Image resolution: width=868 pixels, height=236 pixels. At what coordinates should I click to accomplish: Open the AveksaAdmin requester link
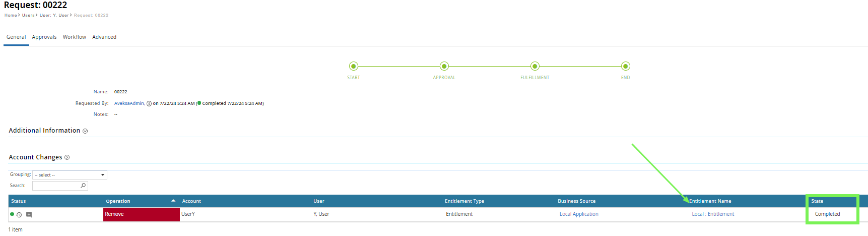pos(129,103)
